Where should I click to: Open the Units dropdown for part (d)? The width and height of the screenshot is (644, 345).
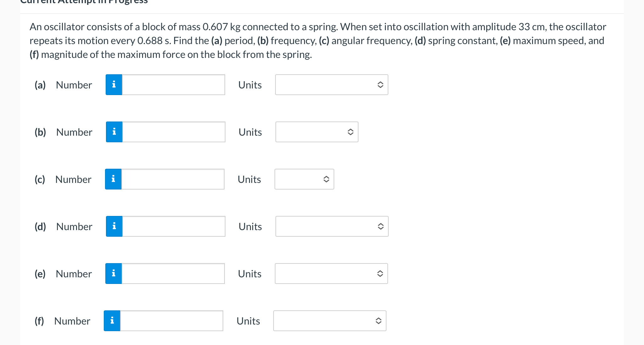coord(332,226)
